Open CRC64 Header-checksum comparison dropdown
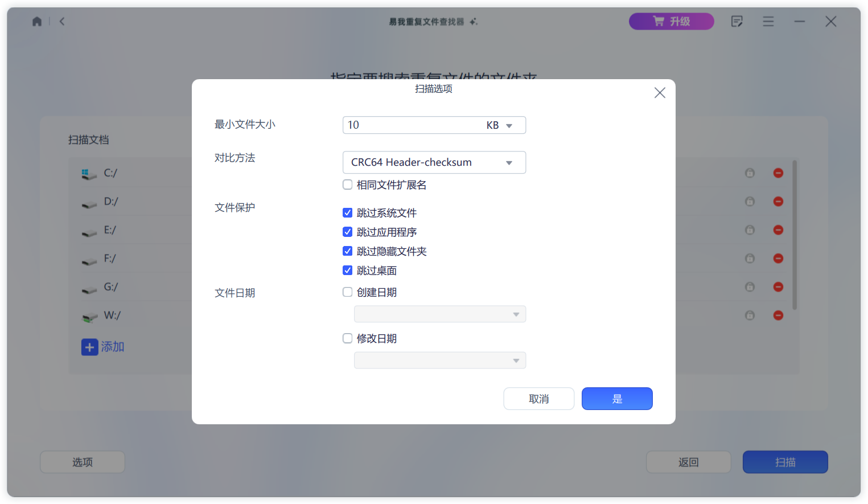This screenshot has width=868, height=504. 434,162
